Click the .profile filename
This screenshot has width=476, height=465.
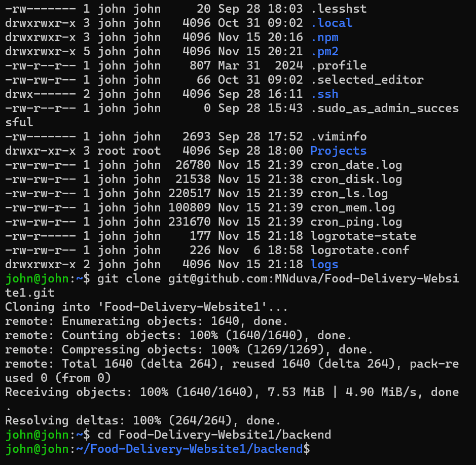coord(338,65)
